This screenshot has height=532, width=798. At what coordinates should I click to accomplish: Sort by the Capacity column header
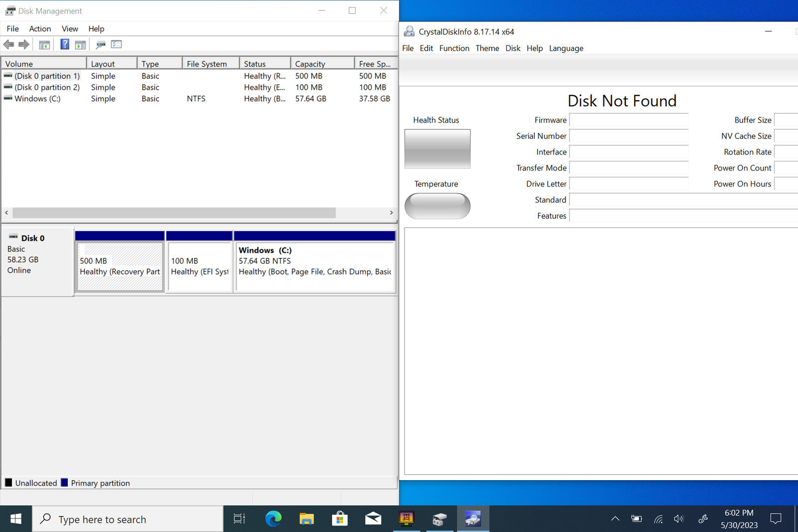[x=323, y=63]
